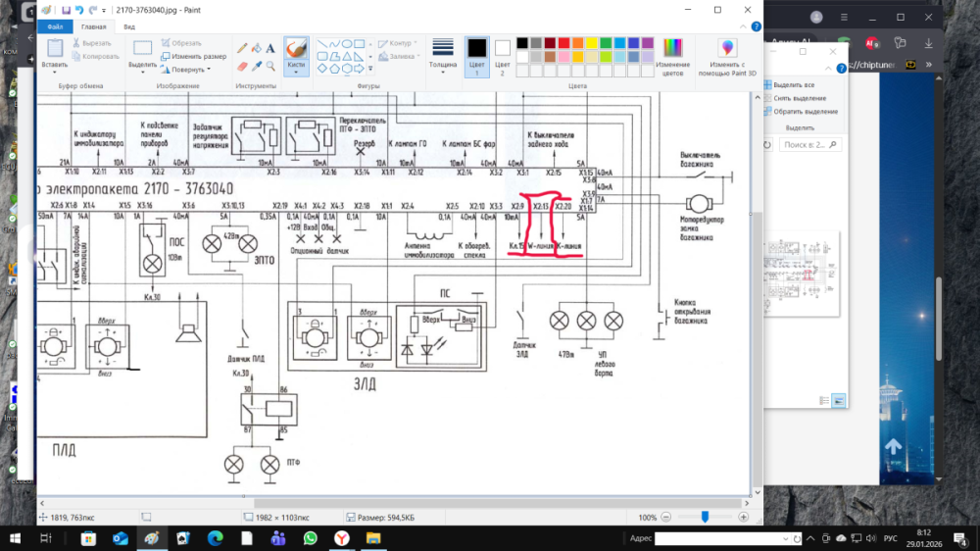Select the Text tool
The height and width of the screenshot is (551, 980).
(x=270, y=47)
